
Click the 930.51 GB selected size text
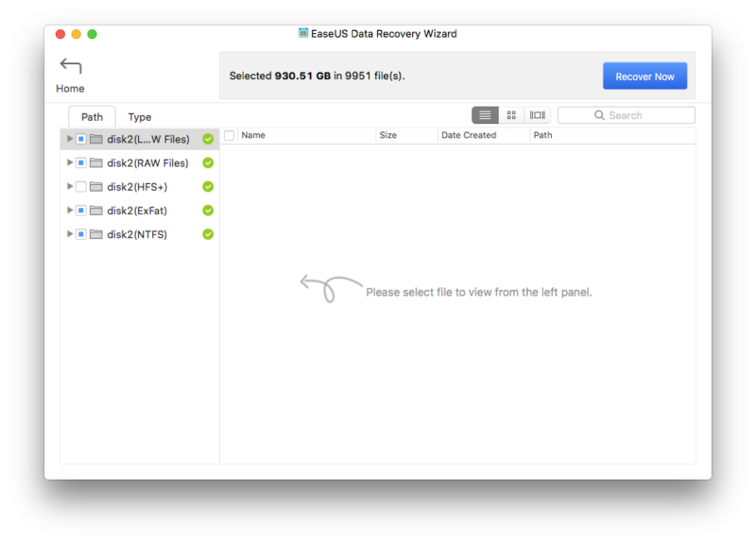click(x=302, y=76)
